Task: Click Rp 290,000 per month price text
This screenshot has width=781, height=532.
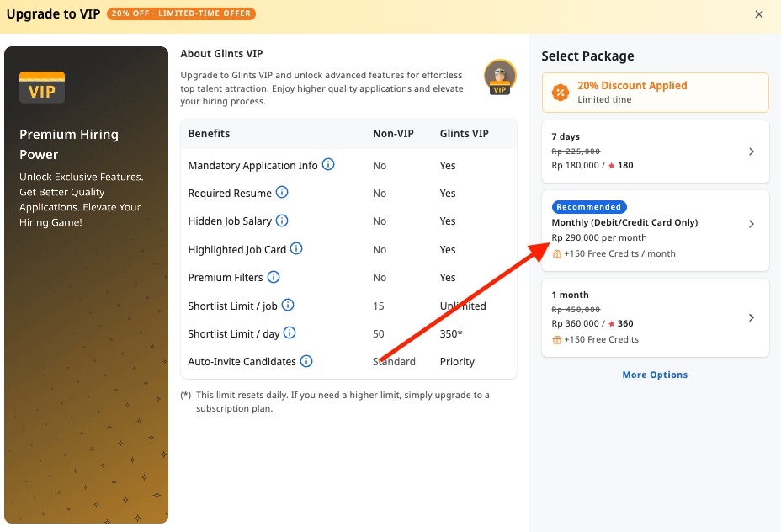Action: [598, 237]
